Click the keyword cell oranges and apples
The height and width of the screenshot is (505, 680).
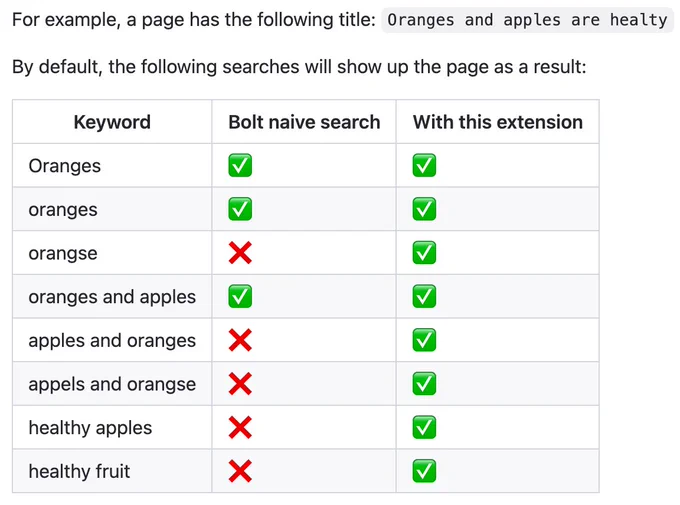(112, 297)
